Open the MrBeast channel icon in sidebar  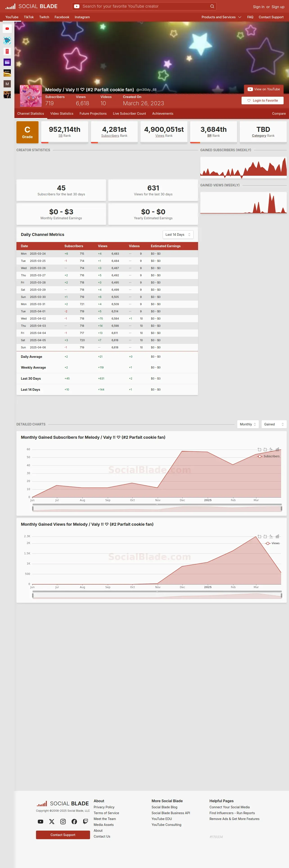point(7,40)
